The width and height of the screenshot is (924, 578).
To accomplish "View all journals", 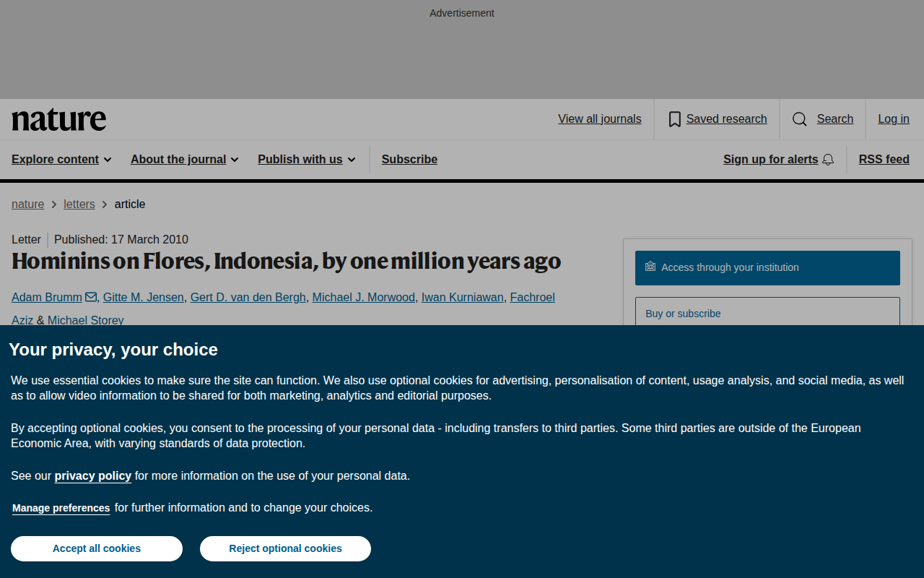I will [600, 119].
